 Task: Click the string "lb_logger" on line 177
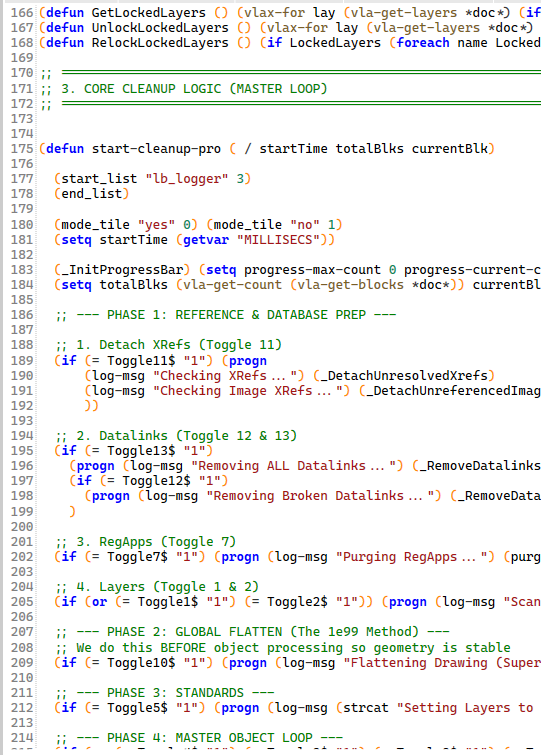[187, 179]
